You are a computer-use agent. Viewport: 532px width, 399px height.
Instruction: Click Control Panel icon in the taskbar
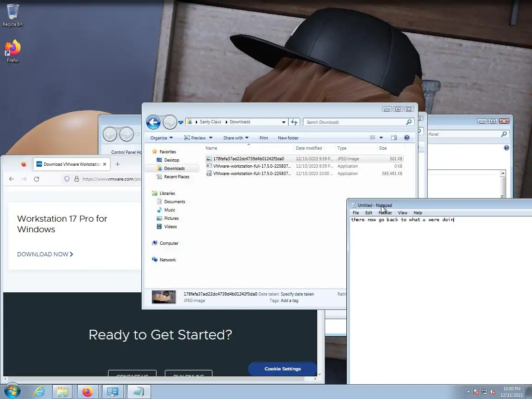(113, 392)
